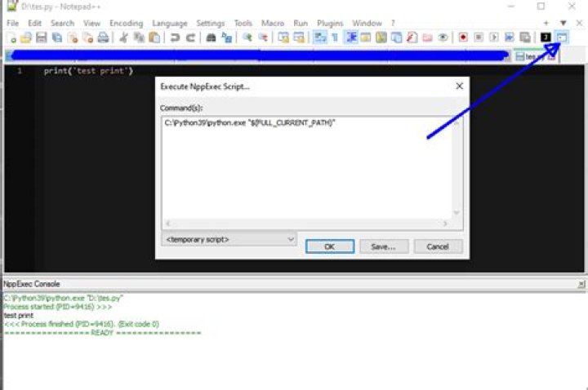
Task: Open the Function List icon
Action: [412, 38]
